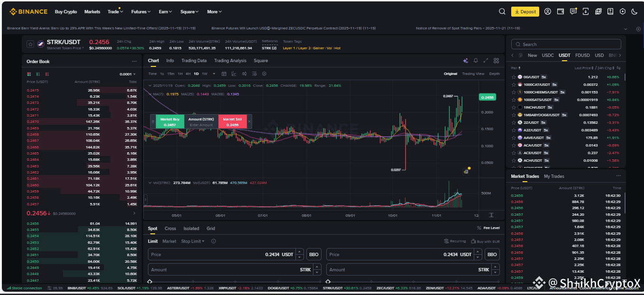The width and height of the screenshot is (644, 295).
Task: Collapse the chart OHLC info chevron
Action: click(150, 85)
